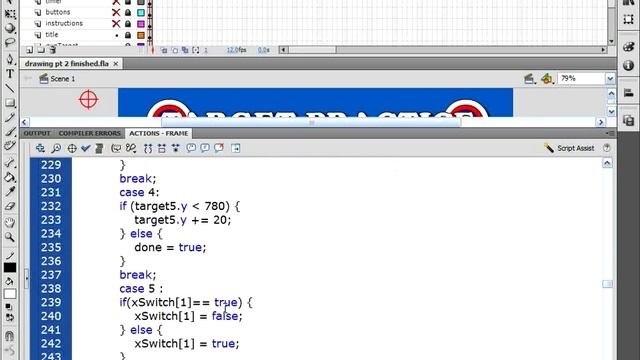The height and width of the screenshot is (360, 640).
Task: Click Insert target path icon
Action: [72, 148]
